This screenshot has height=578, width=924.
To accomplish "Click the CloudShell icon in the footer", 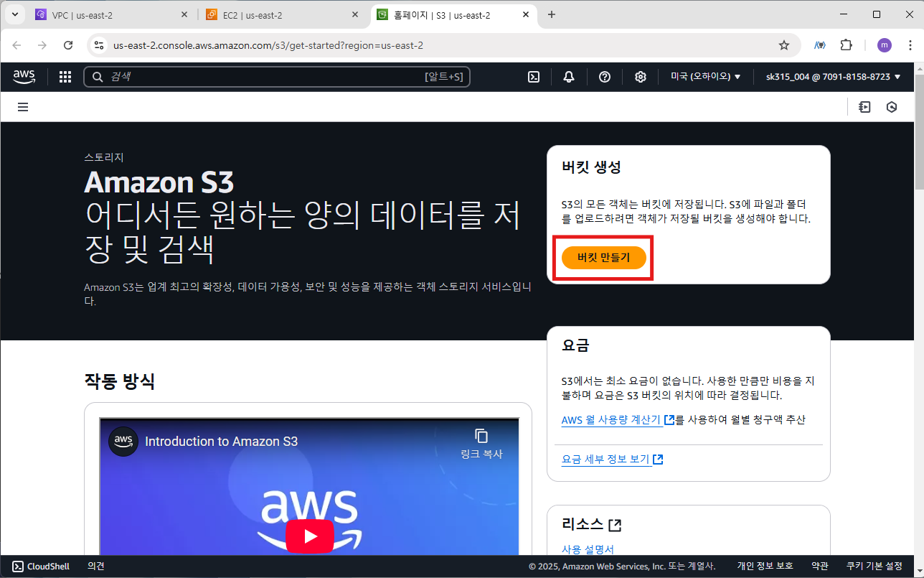I will tap(18, 567).
